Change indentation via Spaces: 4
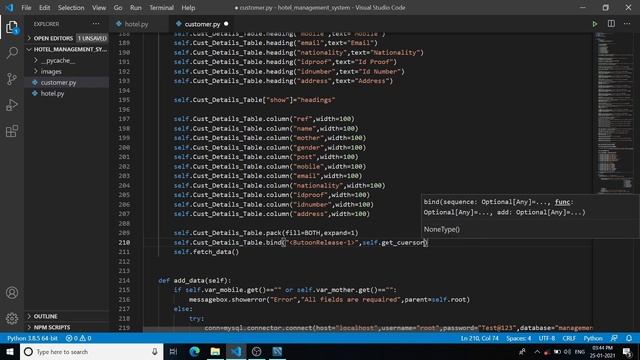This screenshot has width=640, height=360. coord(519,338)
